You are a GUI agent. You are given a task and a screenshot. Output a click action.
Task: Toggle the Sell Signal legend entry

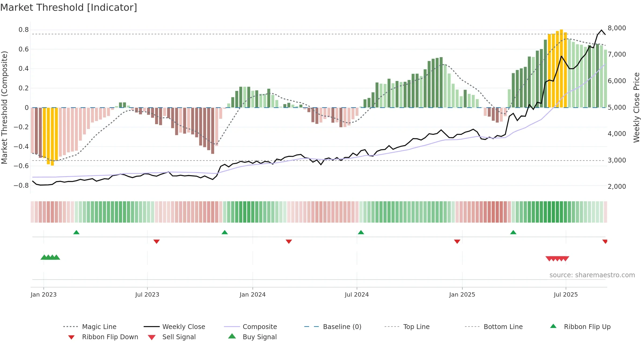[x=172, y=337]
